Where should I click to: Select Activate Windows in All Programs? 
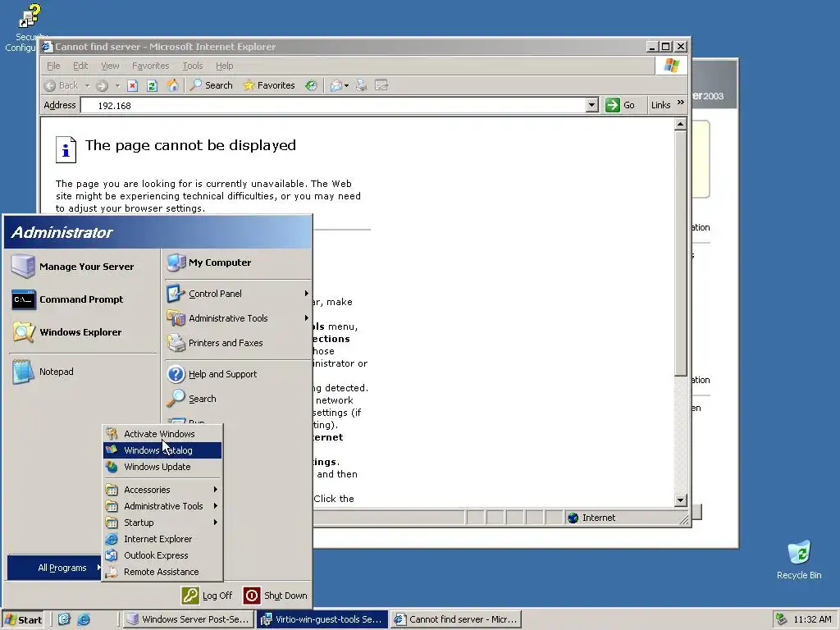coord(162,434)
